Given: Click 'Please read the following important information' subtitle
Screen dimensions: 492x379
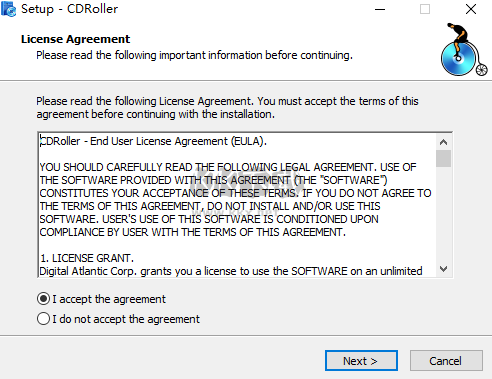Looking at the screenshot, I should pyautogui.click(x=194, y=55).
